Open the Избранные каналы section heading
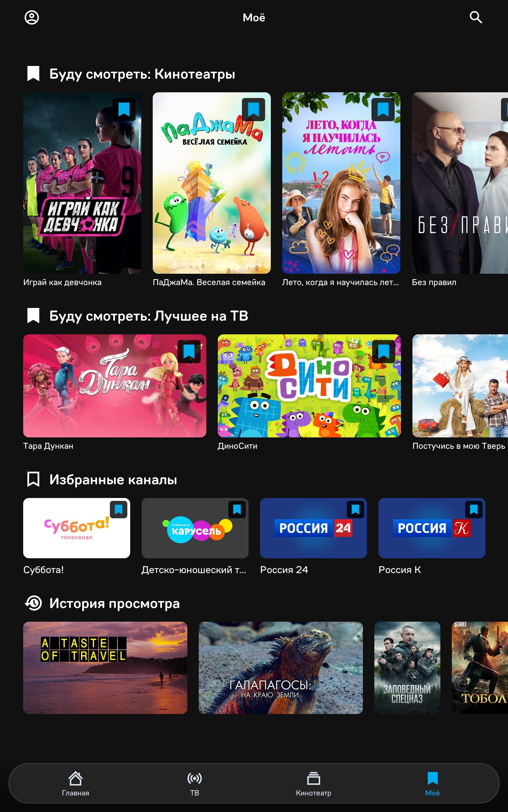Viewport: 508px width, 812px height. pos(113,480)
